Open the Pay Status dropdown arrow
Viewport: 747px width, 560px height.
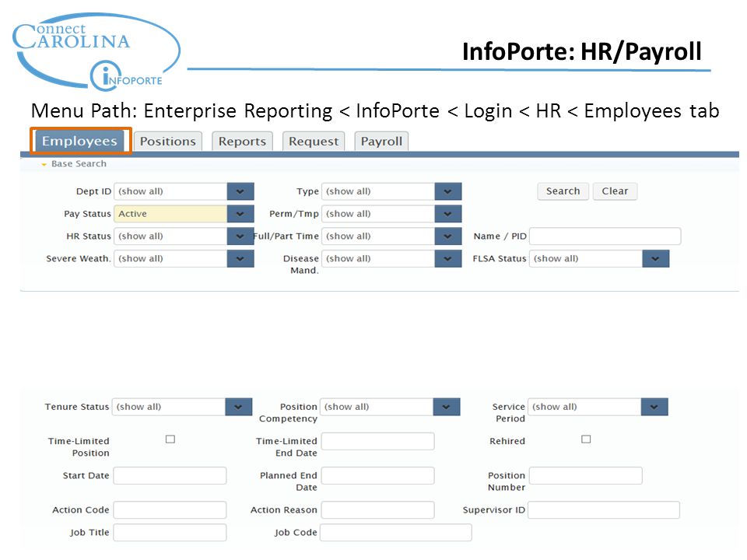[240, 214]
